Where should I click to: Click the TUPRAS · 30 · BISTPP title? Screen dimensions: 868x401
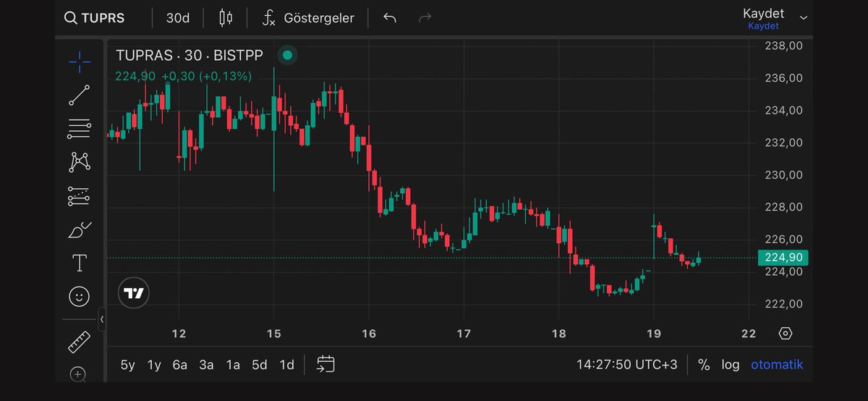coord(189,55)
